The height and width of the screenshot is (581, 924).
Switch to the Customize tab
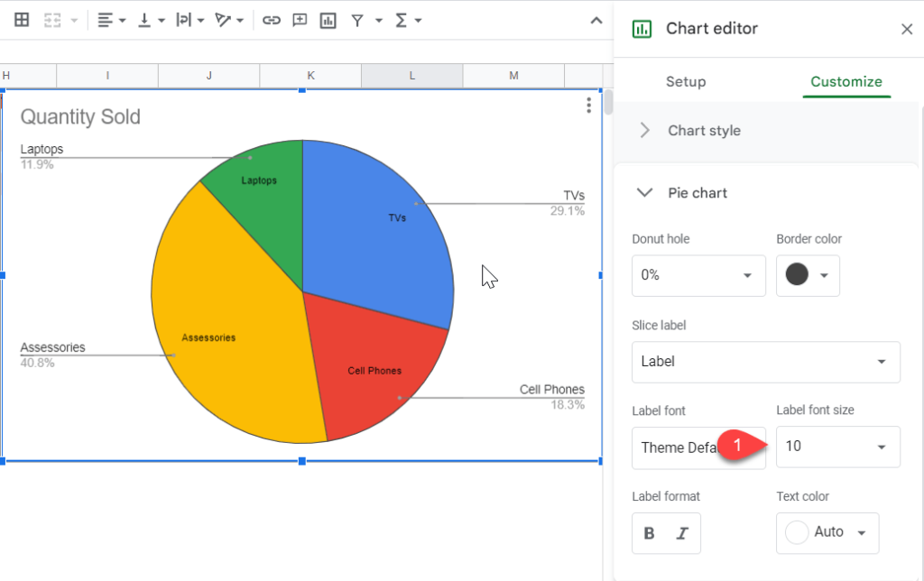[x=846, y=82]
